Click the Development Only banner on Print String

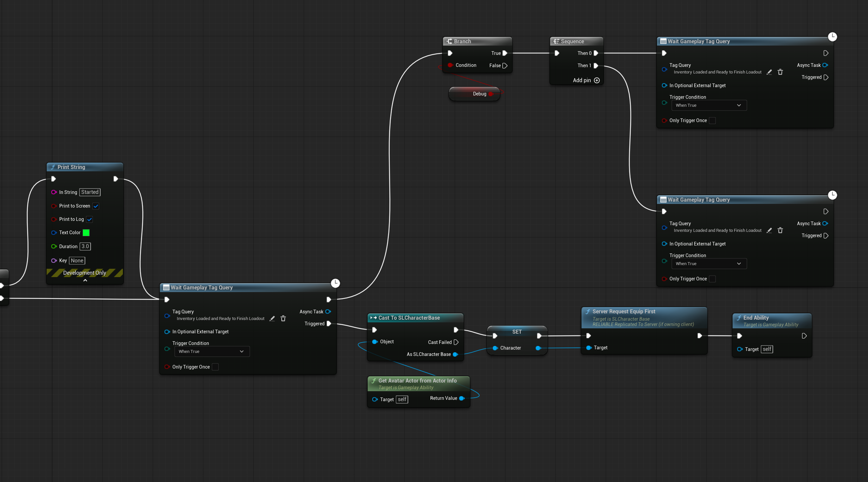click(x=85, y=273)
